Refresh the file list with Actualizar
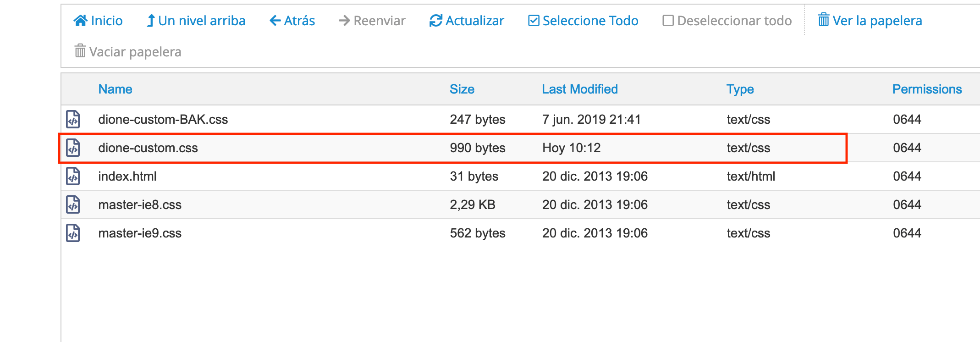Screen dimensions: 980x342 [467, 21]
